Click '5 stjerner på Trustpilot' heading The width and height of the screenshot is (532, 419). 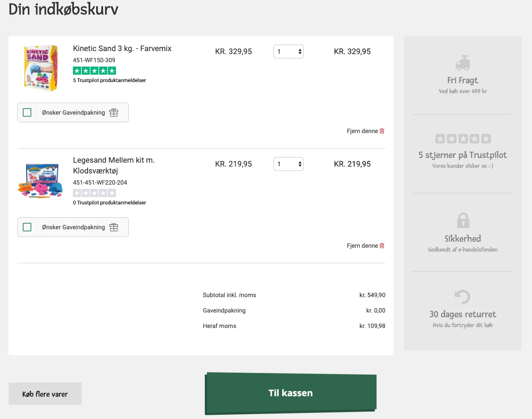(463, 155)
